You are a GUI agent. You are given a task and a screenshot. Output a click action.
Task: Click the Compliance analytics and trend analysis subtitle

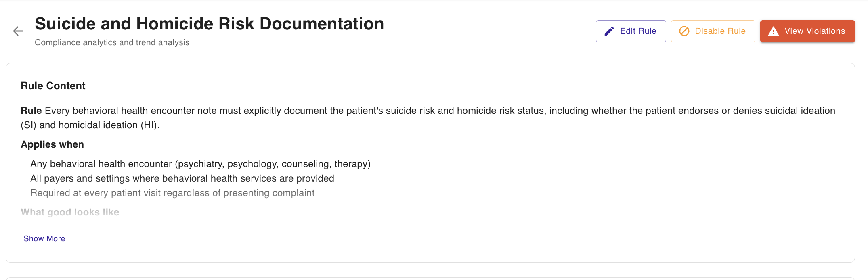(x=112, y=42)
